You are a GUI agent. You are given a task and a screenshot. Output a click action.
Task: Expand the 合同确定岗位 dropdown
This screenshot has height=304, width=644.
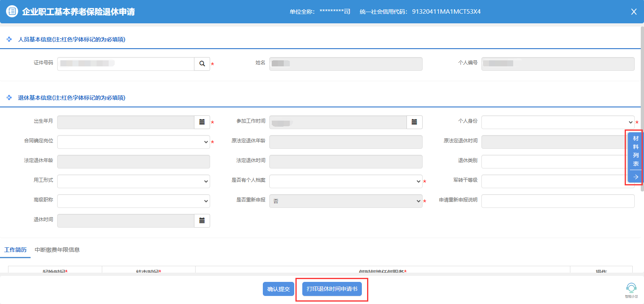click(133, 142)
